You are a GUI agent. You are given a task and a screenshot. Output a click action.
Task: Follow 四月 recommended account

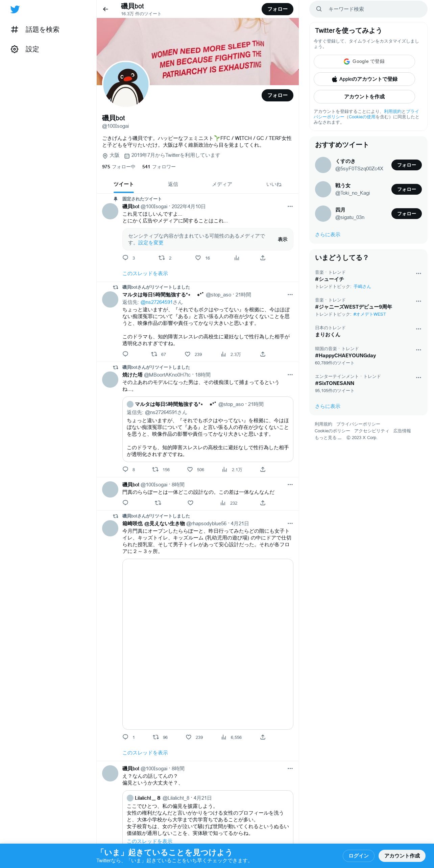tap(407, 214)
